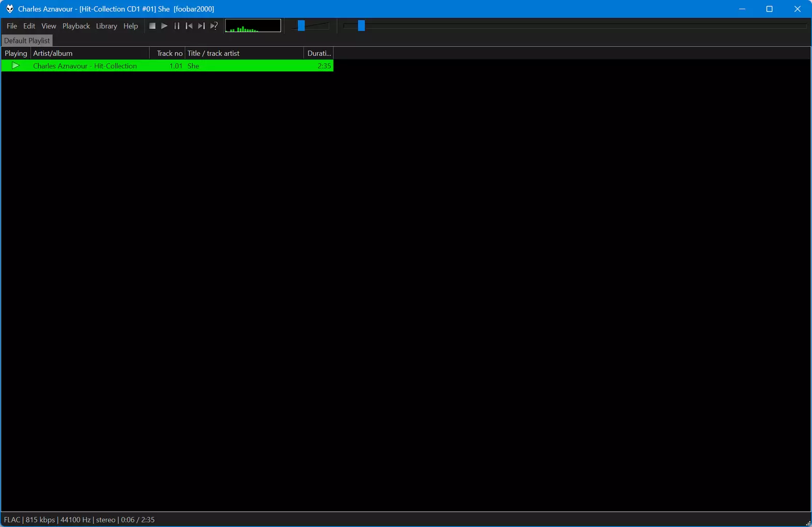The width and height of the screenshot is (812, 527).
Task: Minimize the foobar2000 window
Action: (x=742, y=9)
